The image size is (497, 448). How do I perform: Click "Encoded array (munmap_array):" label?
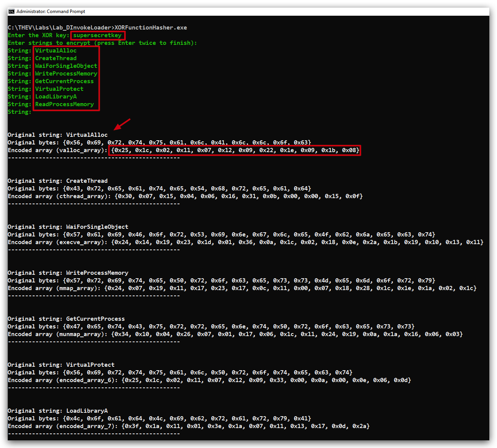[x=58, y=334]
